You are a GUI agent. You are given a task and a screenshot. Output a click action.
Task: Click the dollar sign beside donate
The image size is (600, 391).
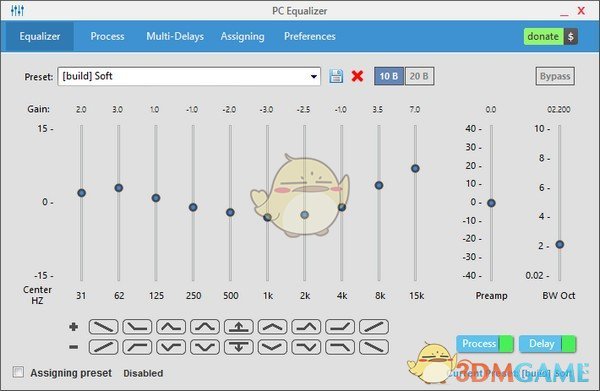571,37
